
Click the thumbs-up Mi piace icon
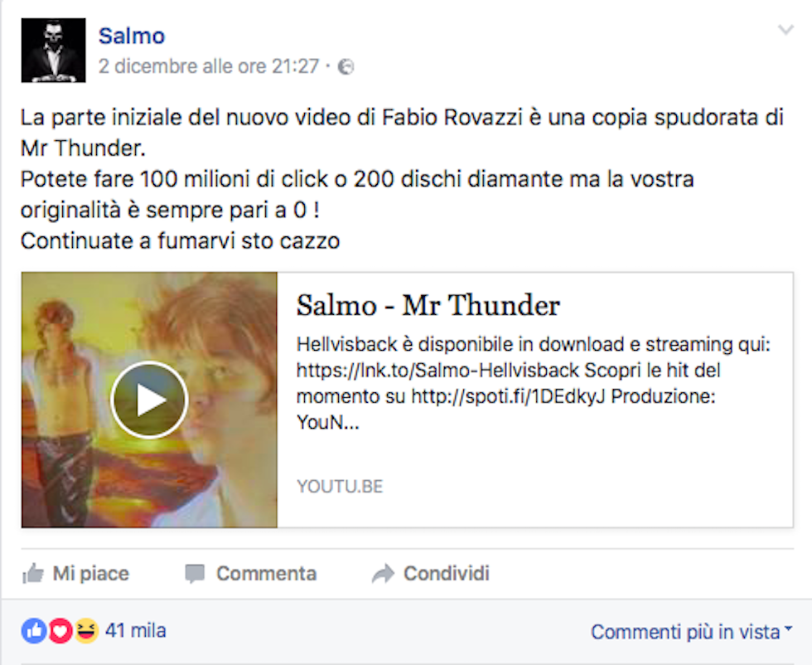[33, 573]
